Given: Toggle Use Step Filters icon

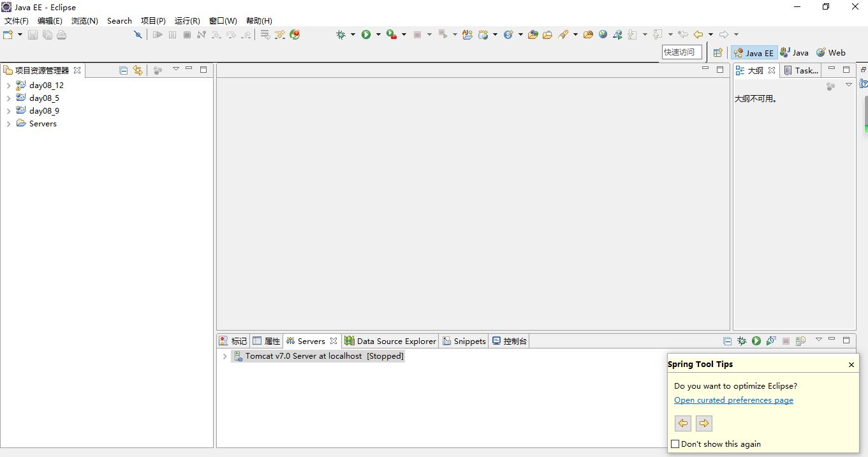Looking at the screenshot, I should 280,34.
